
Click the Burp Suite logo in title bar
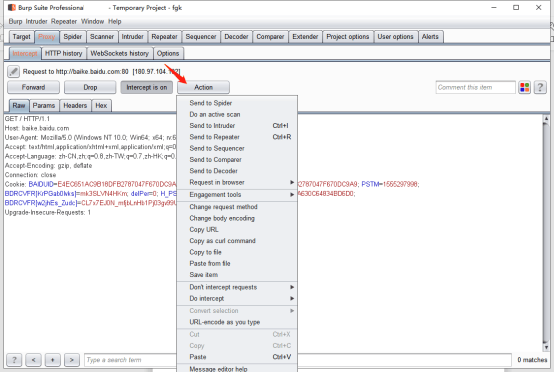(12, 7)
